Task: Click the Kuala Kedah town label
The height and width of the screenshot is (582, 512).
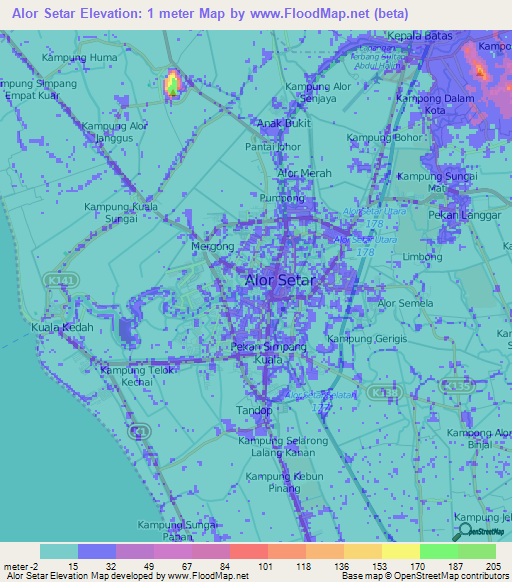Action: tap(62, 327)
